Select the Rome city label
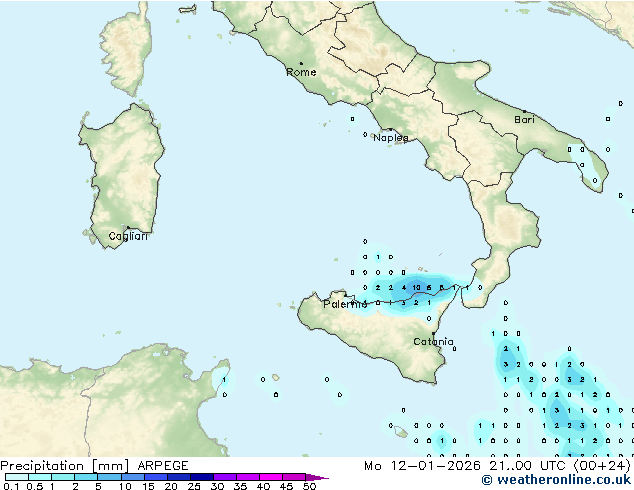634x490 pixels. [x=301, y=72]
